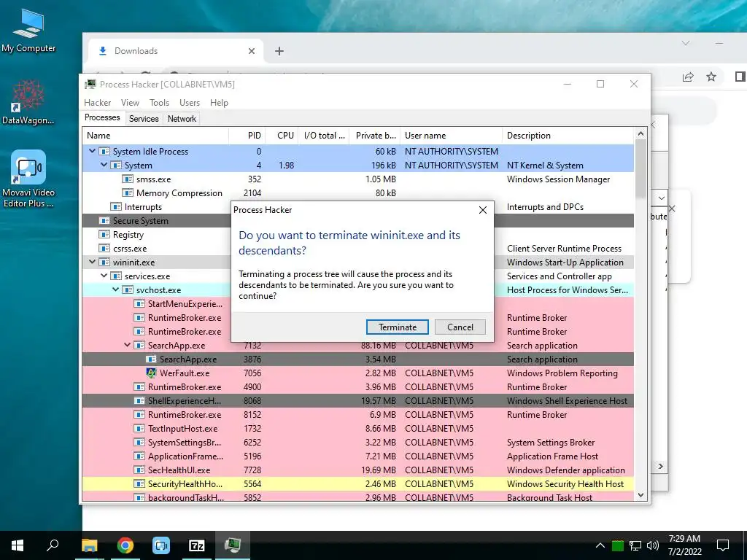Viewport: 747px width, 560px height.
Task: Sort by the Name column header
Action: pos(155,135)
